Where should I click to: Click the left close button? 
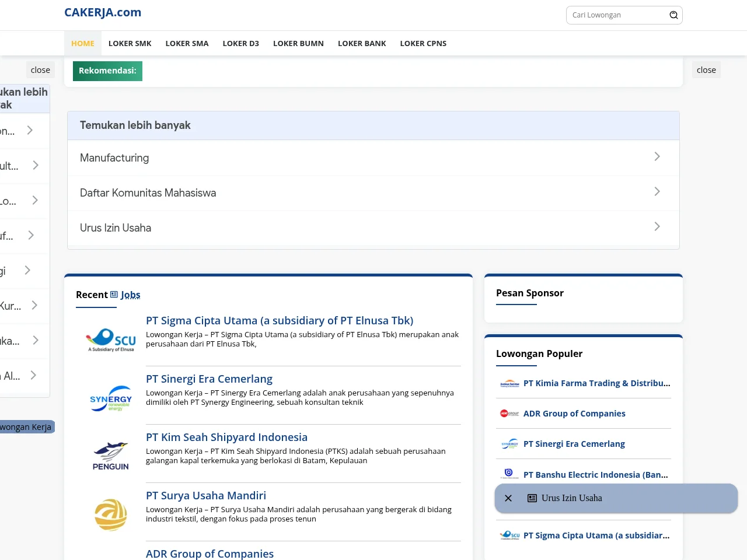pyautogui.click(x=40, y=70)
